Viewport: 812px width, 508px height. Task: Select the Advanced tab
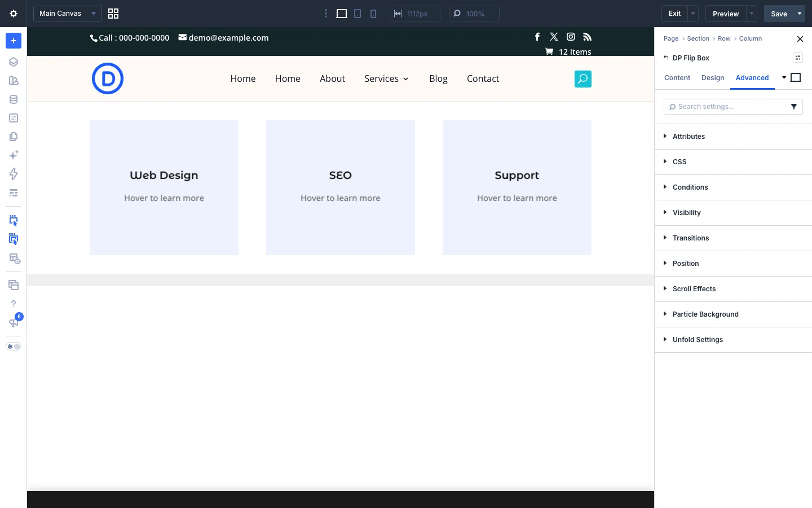(752, 78)
